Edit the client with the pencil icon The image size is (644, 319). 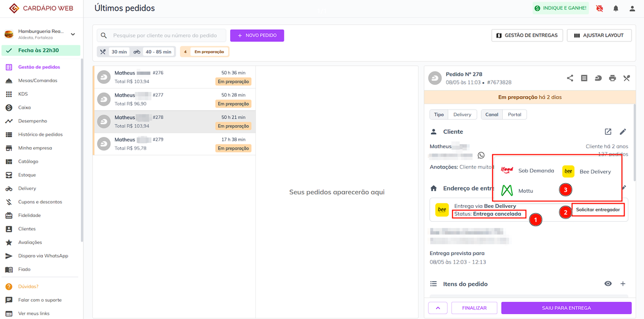[623, 132]
